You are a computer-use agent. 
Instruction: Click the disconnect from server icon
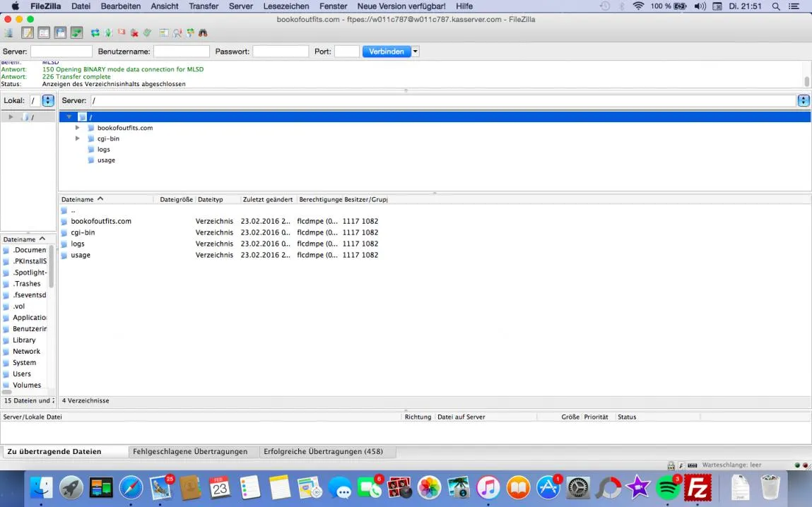135,33
